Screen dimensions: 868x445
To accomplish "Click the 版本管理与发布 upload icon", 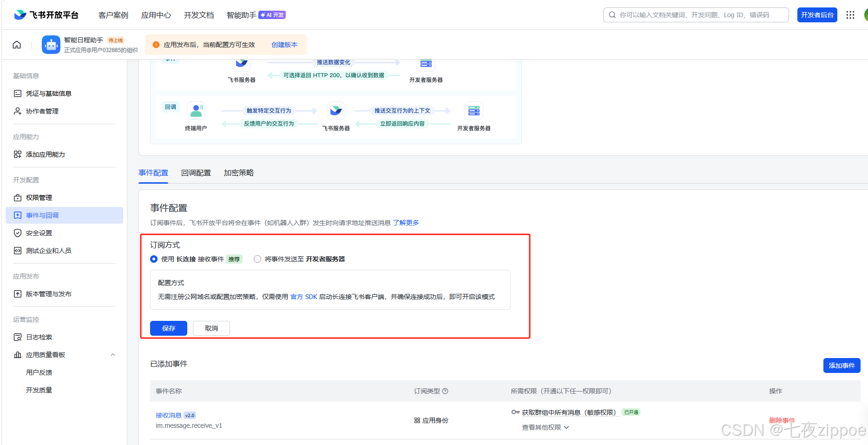I will point(18,294).
